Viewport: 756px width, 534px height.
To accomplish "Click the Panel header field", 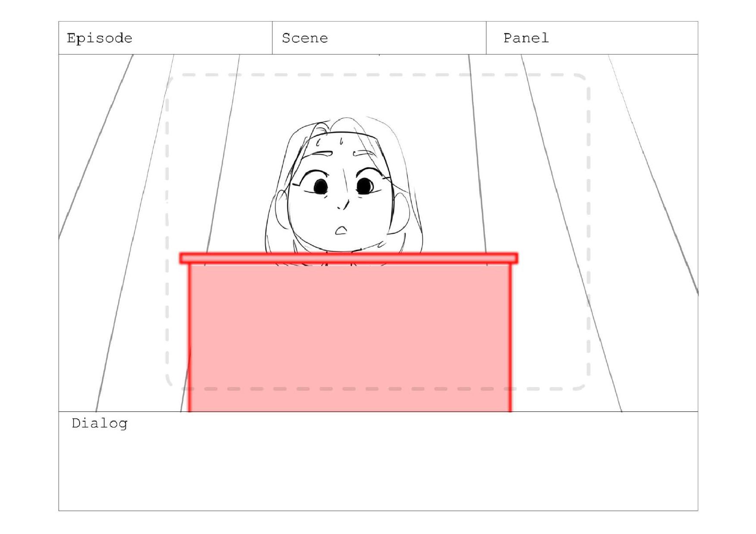I will click(592, 38).
